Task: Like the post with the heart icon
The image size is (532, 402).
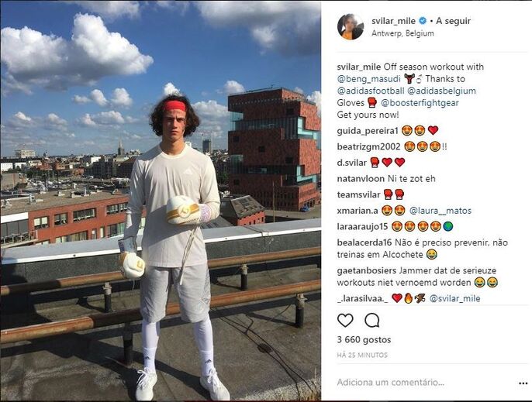Action: click(x=345, y=321)
